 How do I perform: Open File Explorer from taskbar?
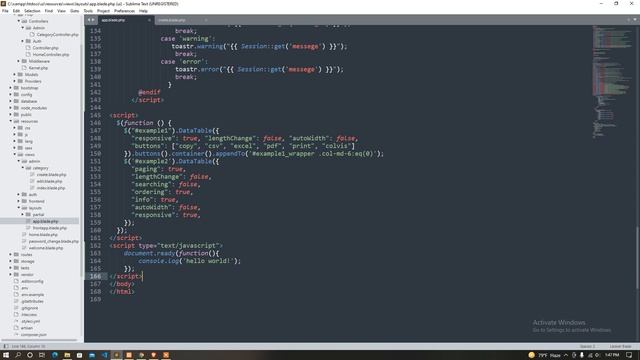pyautogui.click(x=67, y=355)
